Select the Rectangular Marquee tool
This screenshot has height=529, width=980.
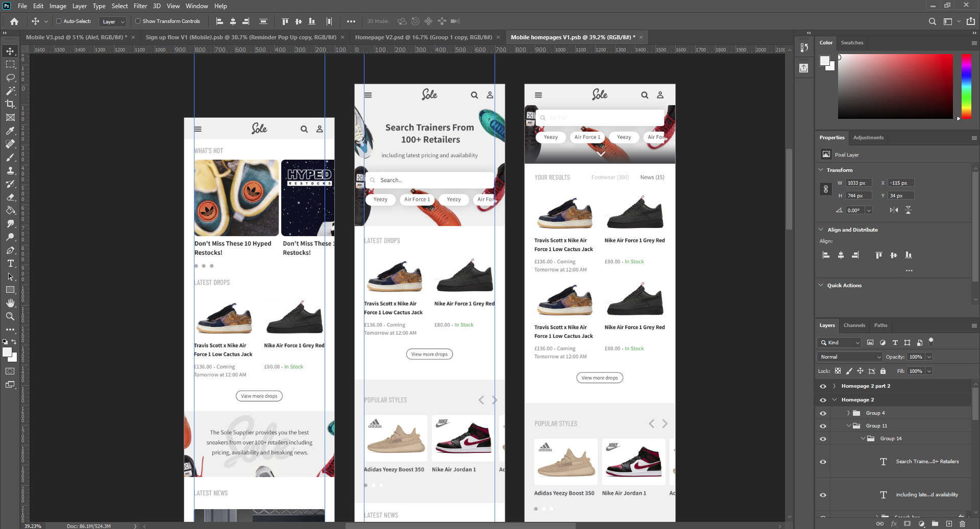[x=10, y=64]
